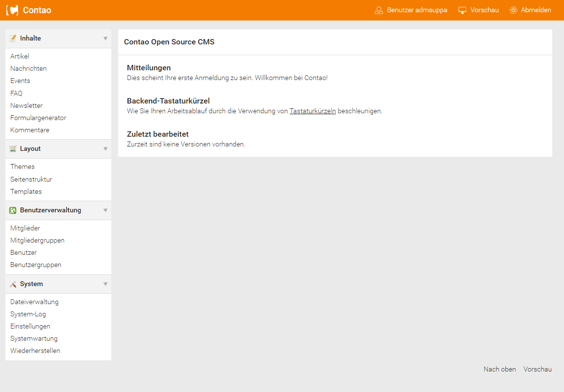Follow the Tastaturkürzeln link

[313, 111]
